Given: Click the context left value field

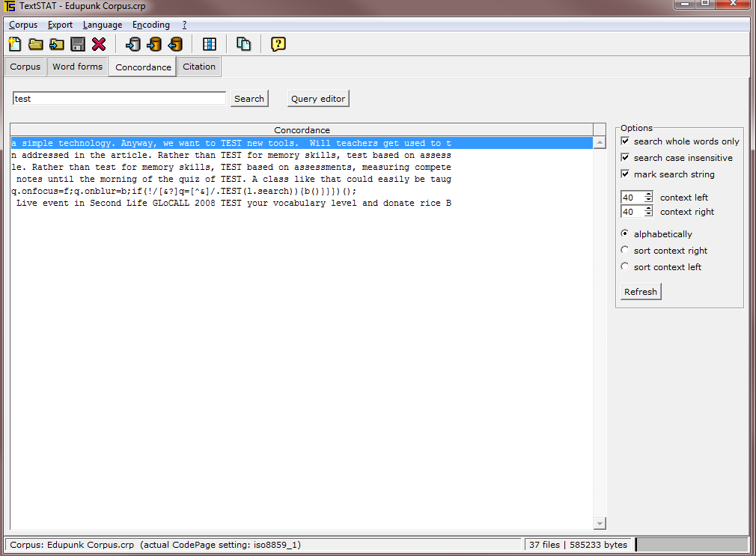Looking at the screenshot, I should [632, 198].
